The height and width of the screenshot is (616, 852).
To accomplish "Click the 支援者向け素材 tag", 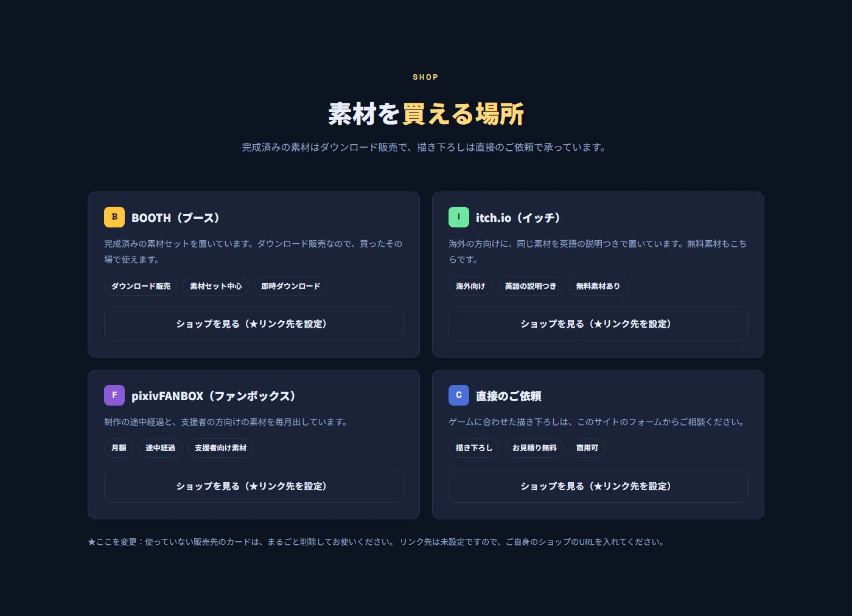I will point(220,448).
